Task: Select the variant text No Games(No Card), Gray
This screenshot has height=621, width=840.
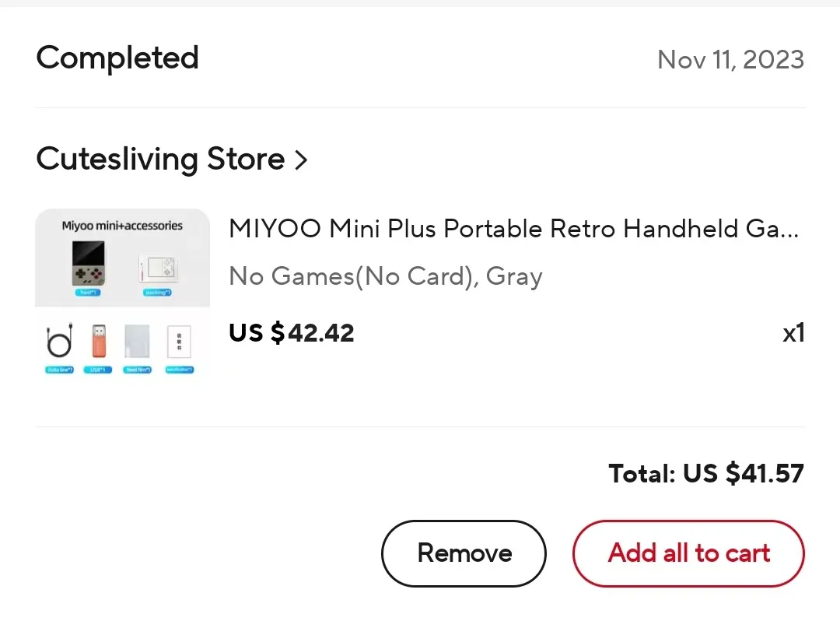Action: 386,276
